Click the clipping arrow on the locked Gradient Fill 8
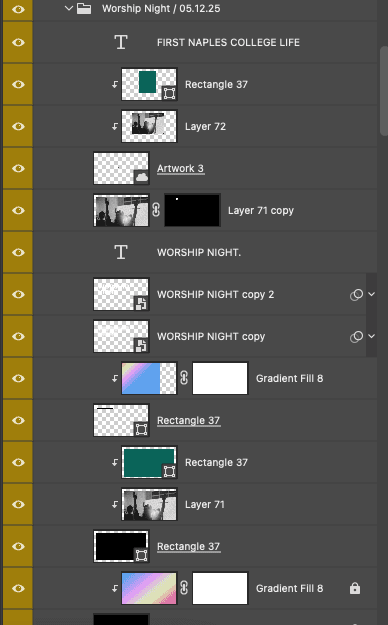The image size is (388, 625). [115, 588]
